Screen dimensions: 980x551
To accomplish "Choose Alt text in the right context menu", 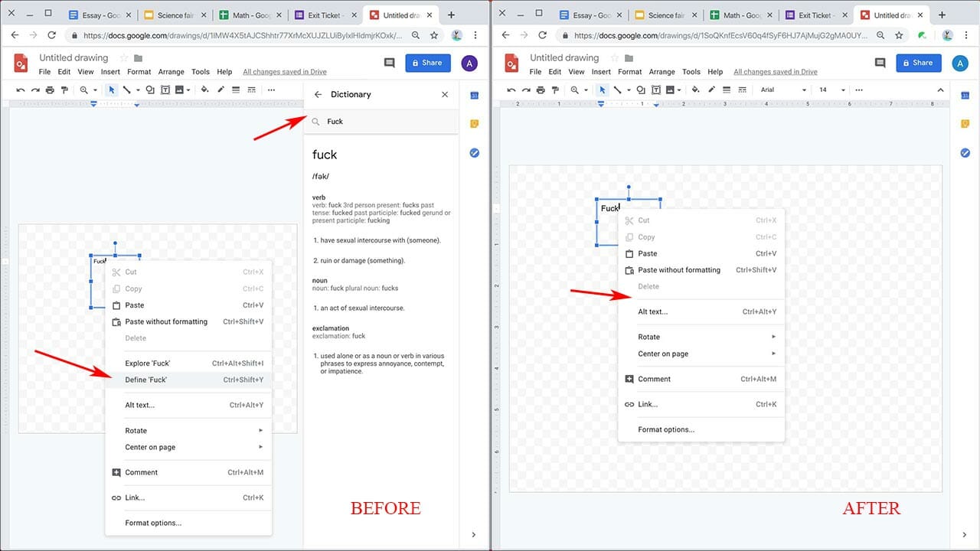I will point(701,312).
